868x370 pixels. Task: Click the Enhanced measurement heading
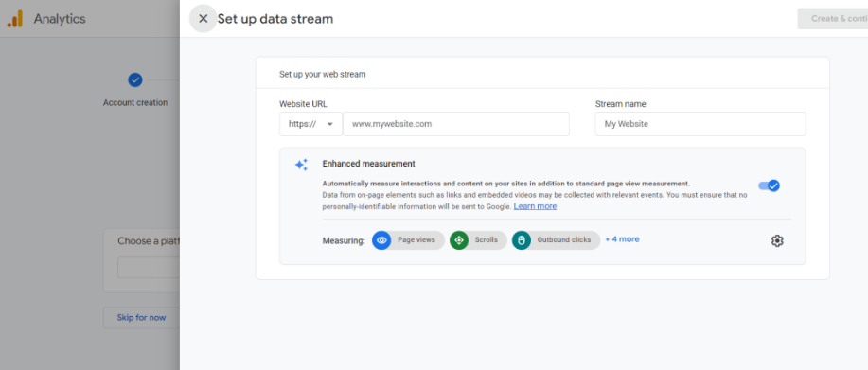tap(368, 164)
